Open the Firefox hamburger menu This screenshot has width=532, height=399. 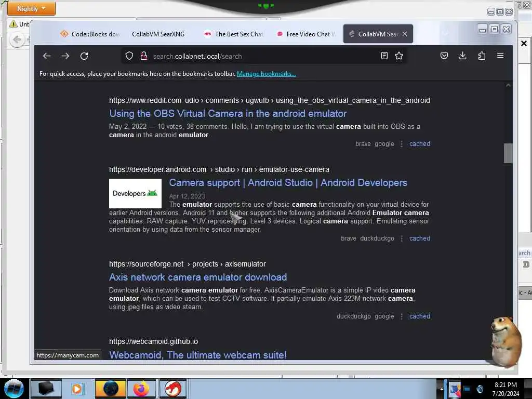click(x=500, y=56)
